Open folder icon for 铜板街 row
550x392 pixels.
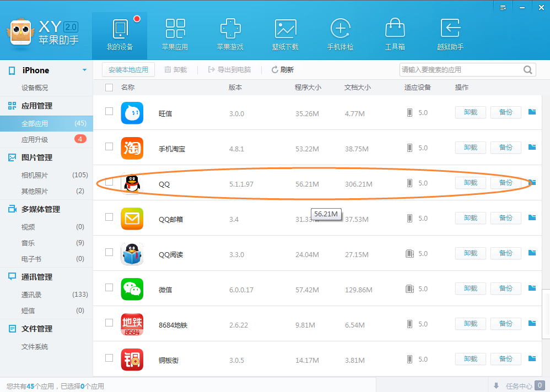532,358
